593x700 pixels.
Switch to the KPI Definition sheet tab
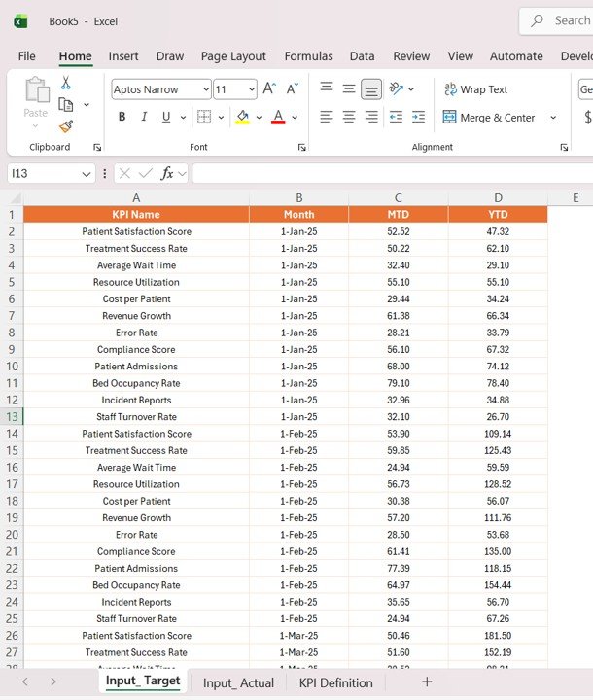coord(335,682)
